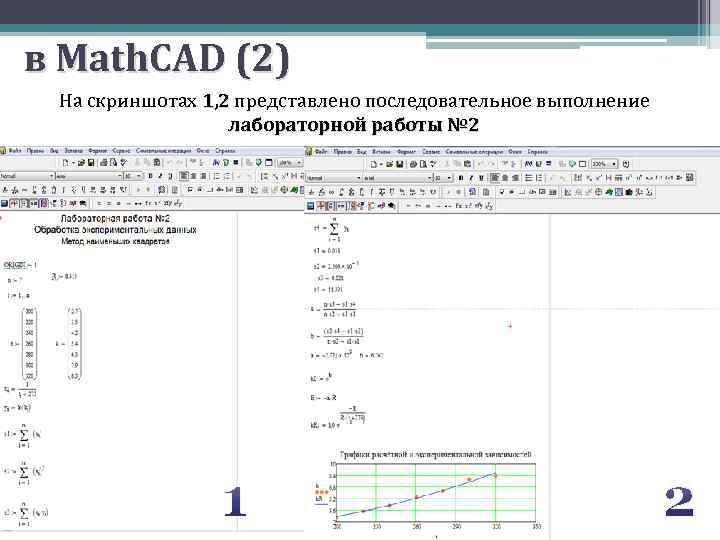The image size is (720, 540).
Task: Click New worksheet icon in right window
Action: point(373,164)
